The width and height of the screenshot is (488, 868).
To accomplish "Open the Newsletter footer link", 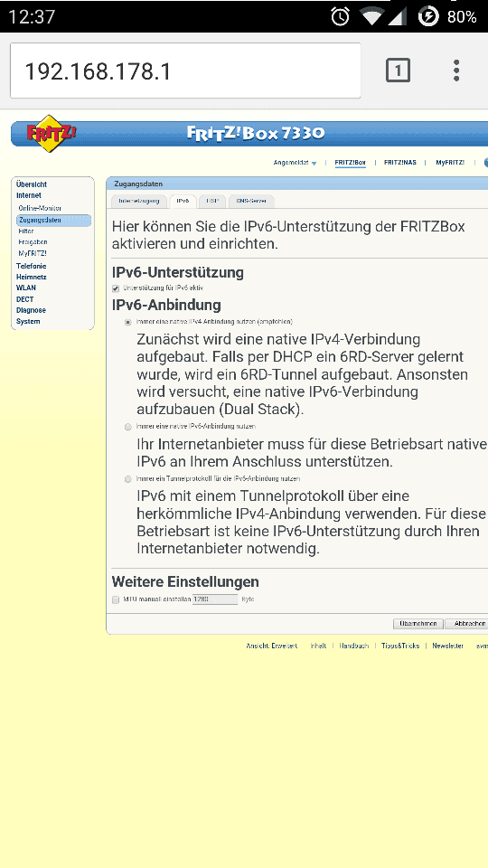I will (447, 646).
